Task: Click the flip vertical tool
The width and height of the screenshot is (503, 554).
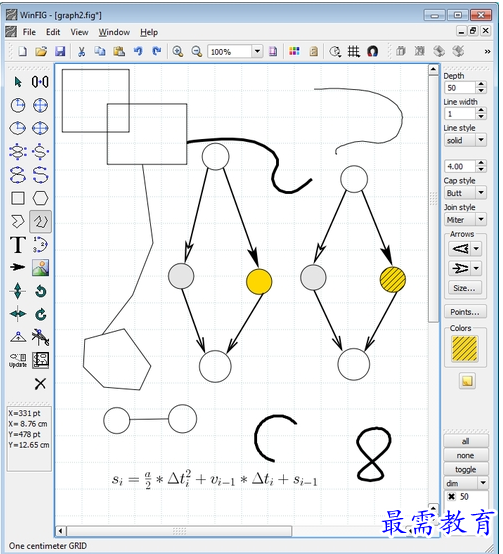Action: point(18,291)
